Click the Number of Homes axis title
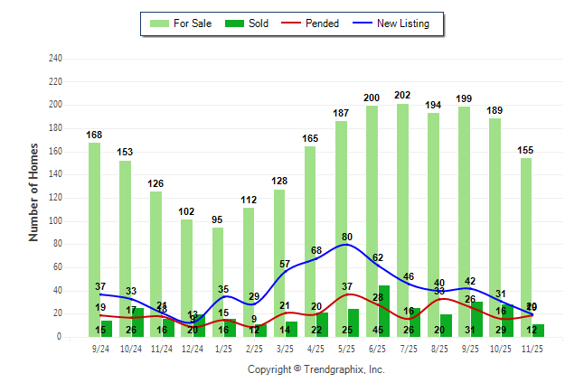The height and width of the screenshot is (392, 584). pos(33,191)
